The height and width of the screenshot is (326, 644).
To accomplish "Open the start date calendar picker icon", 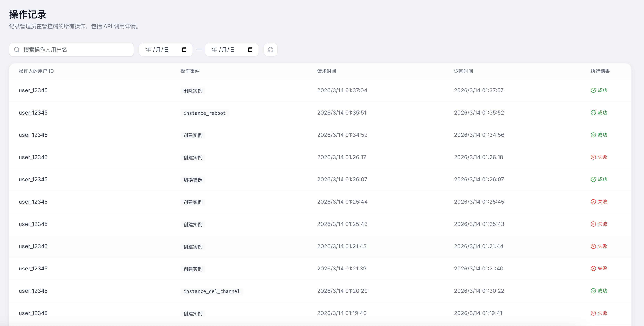I will tap(184, 49).
